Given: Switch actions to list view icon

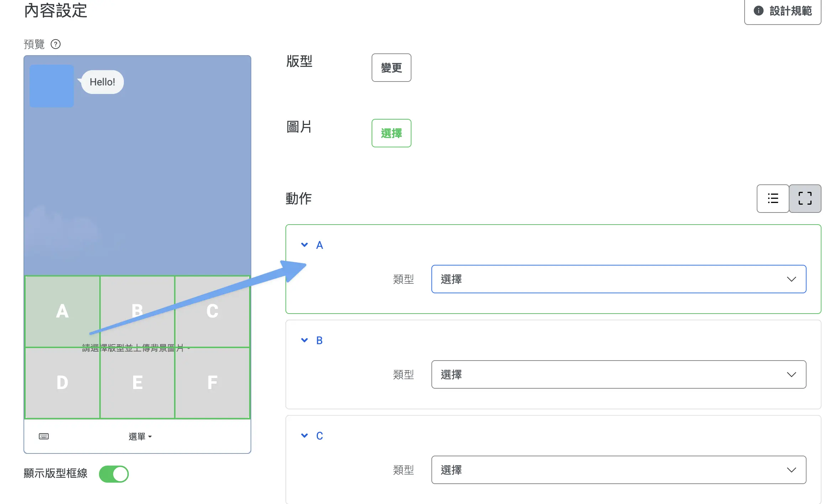Looking at the screenshot, I should 773,198.
